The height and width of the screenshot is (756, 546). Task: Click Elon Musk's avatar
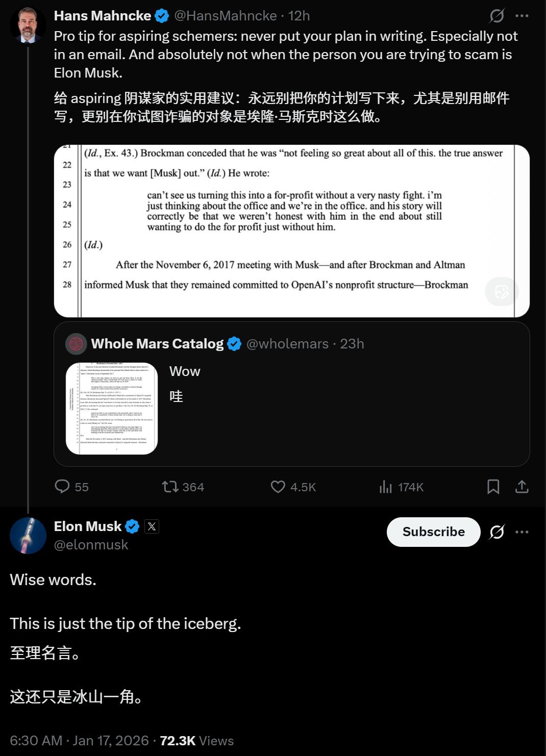coord(28,535)
